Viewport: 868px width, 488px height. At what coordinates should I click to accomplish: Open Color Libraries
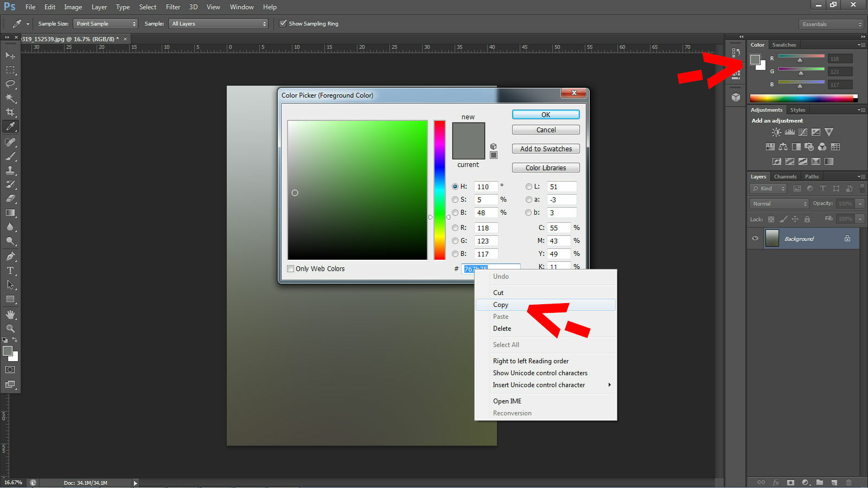[x=545, y=167]
